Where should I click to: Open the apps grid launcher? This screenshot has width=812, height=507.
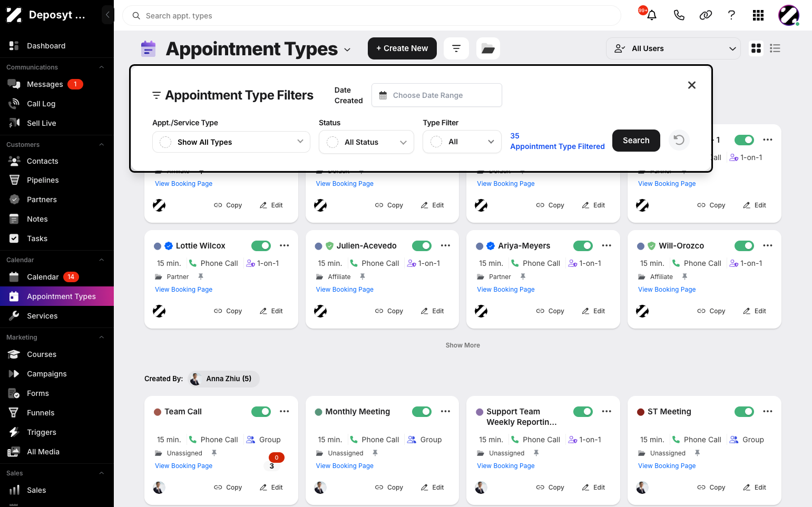tap(758, 15)
